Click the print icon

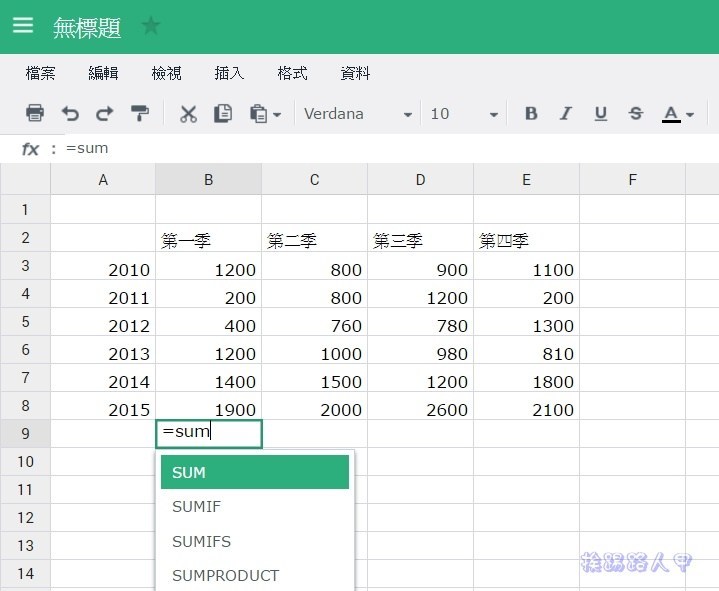pyautogui.click(x=35, y=114)
